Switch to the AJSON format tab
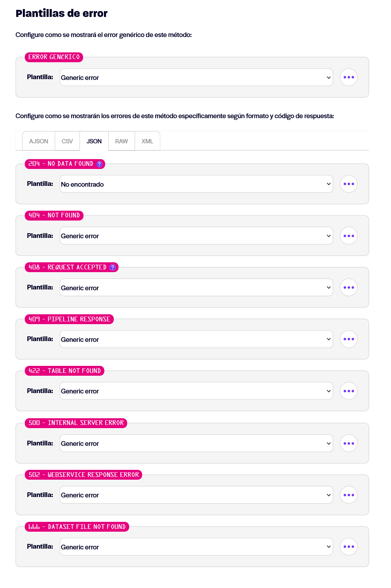The height and width of the screenshot is (588, 391). (39, 141)
